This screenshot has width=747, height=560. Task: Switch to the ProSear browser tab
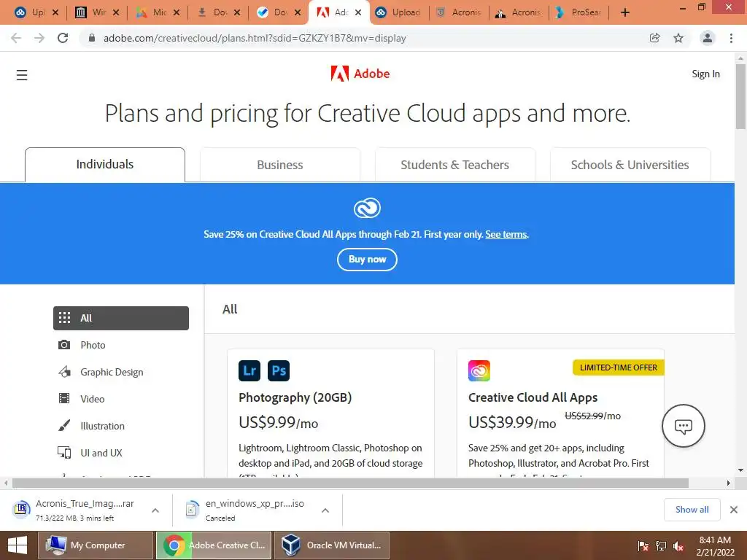click(578, 12)
